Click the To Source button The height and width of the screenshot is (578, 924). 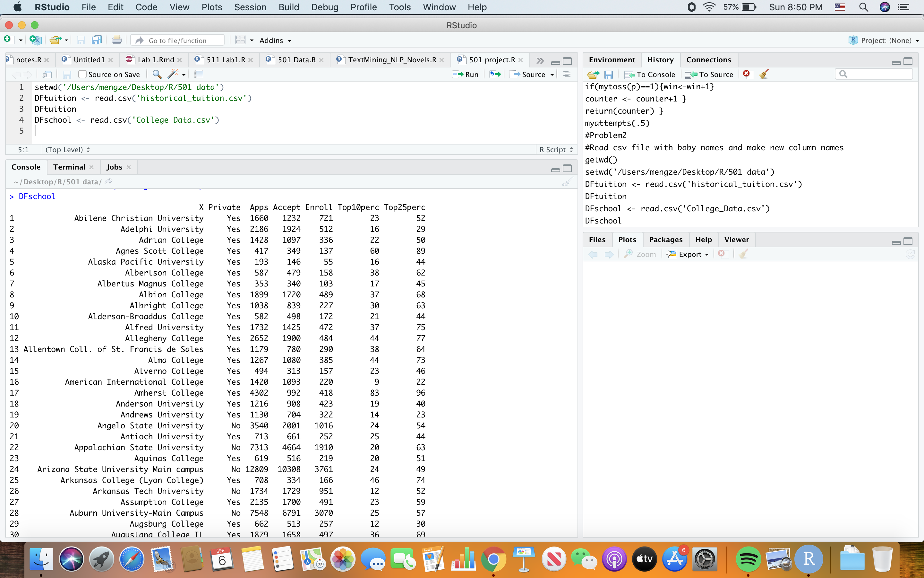pyautogui.click(x=709, y=74)
